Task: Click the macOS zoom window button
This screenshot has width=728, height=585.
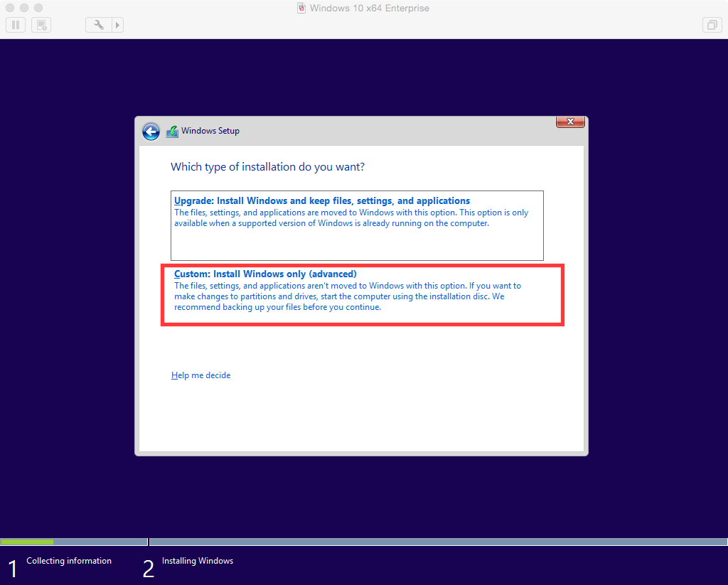Action: (38, 8)
